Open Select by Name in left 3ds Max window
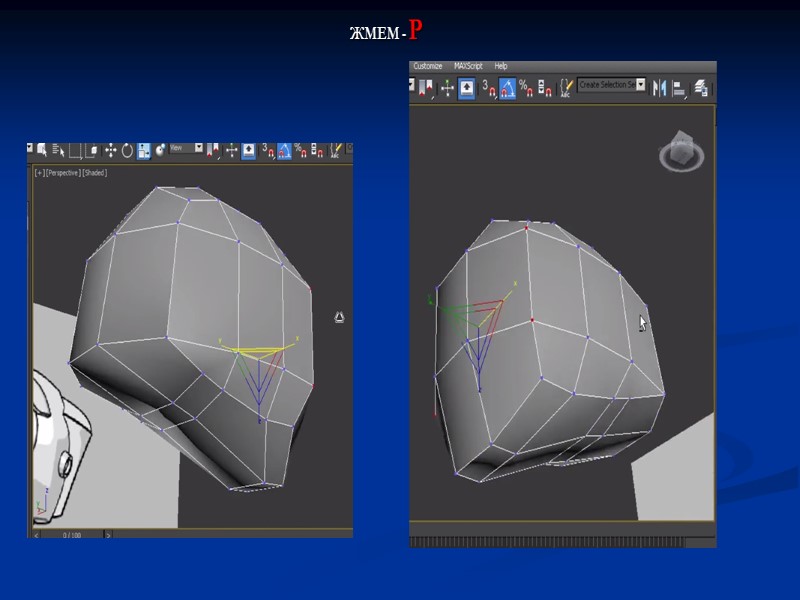This screenshot has width=800, height=600. 58,150
